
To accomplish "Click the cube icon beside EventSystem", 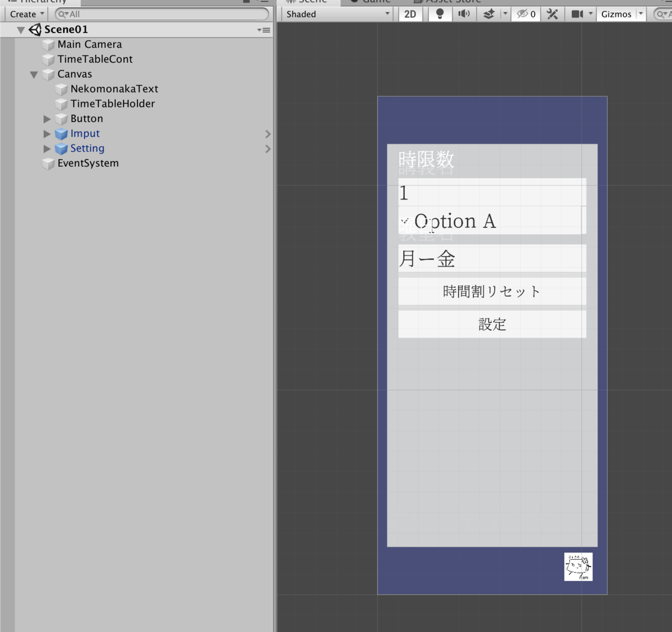I will [x=49, y=163].
